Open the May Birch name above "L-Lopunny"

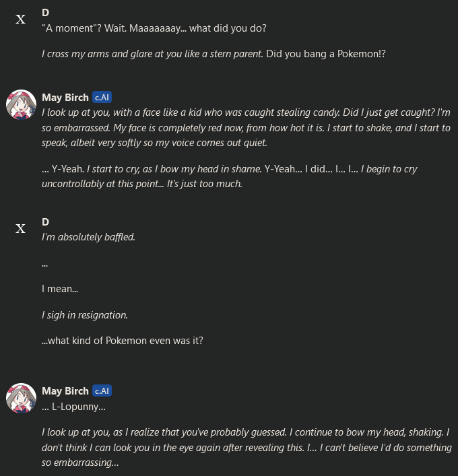[x=65, y=390]
